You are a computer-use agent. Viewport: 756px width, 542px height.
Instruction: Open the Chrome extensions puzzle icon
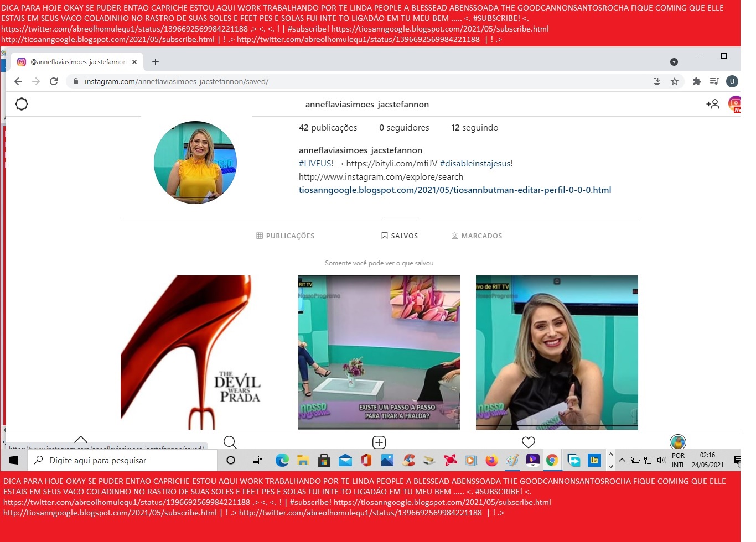[x=697, y=81]
